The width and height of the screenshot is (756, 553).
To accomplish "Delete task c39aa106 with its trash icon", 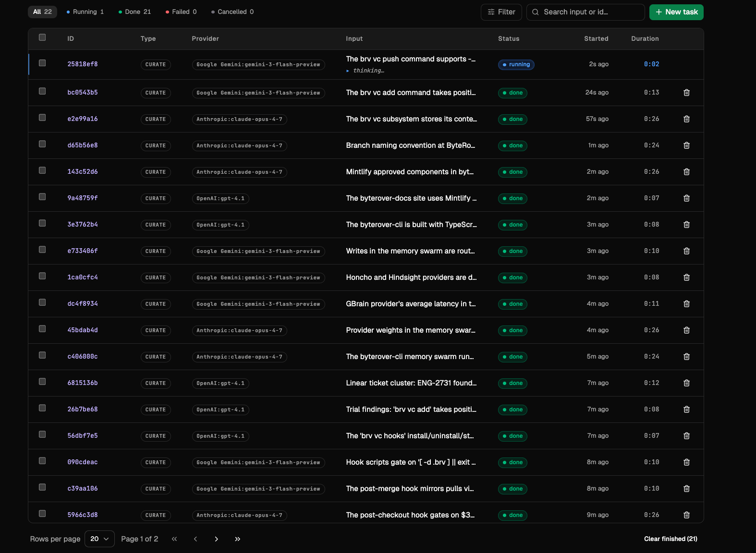I will pos(686,489).
